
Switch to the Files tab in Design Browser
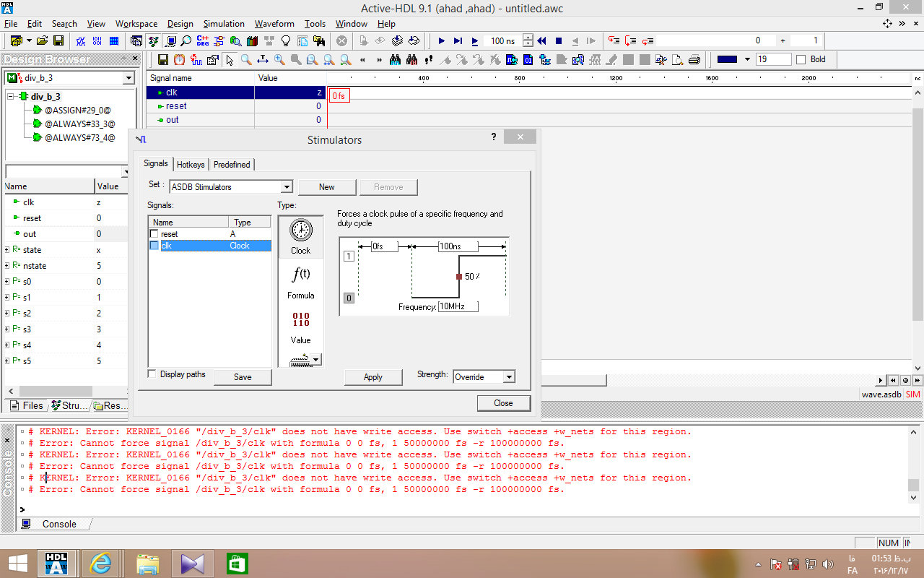[27, 405]
